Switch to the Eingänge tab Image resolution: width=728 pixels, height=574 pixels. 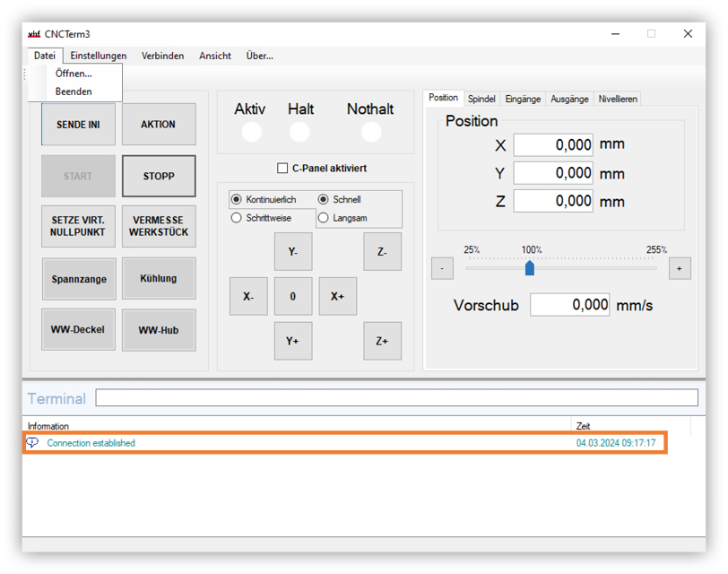(x=523, y=99)
